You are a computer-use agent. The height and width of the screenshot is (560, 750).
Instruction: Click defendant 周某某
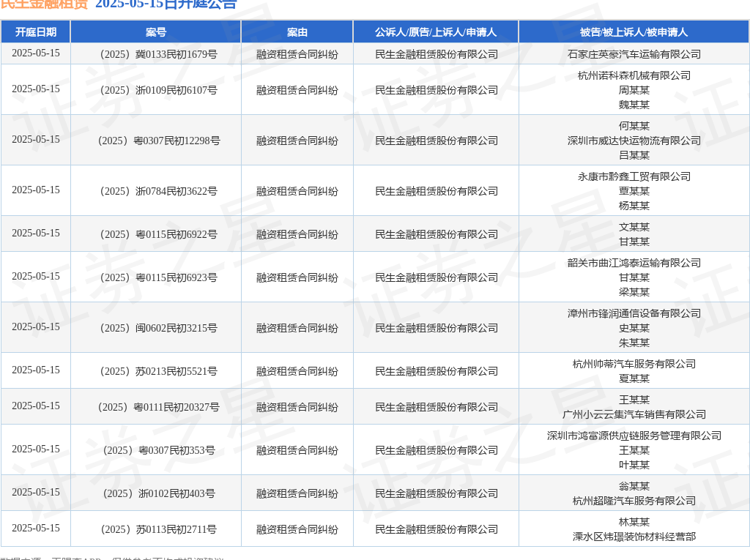634,90
